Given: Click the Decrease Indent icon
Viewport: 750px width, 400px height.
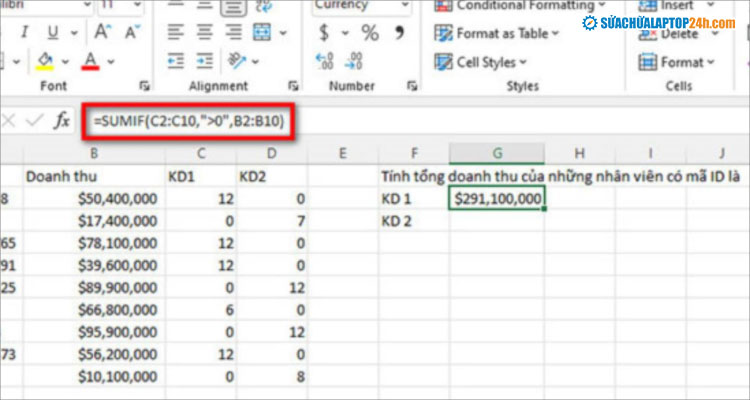Looking at the screenshot, I should (176, 61).
